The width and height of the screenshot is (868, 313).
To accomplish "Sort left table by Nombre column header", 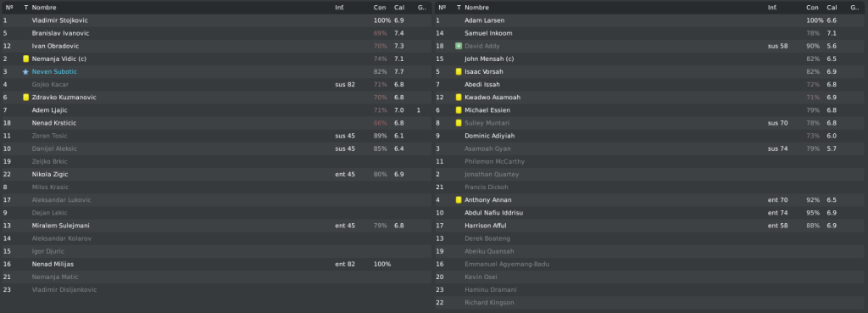I will (44, 8).
